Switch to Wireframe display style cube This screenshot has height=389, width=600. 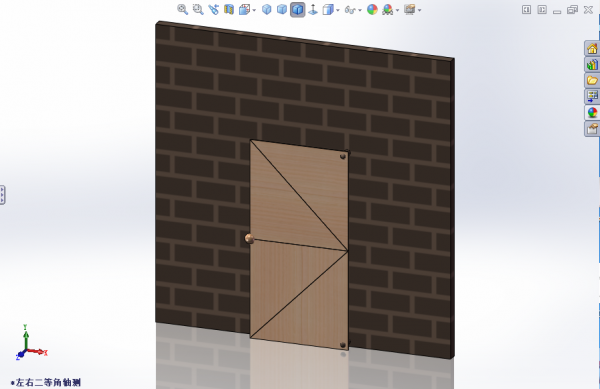[267, 10]
